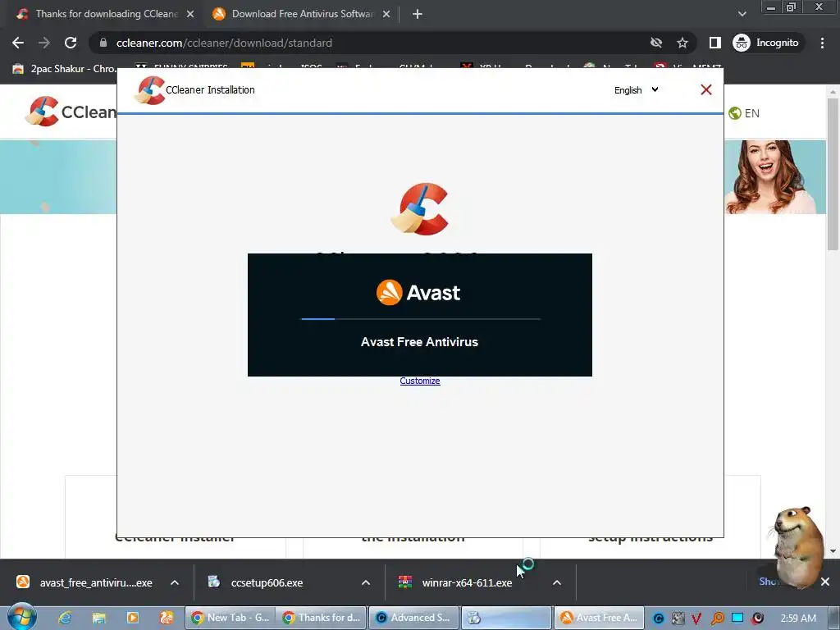Expand options for winrar-x64-611.exe download

557,582
